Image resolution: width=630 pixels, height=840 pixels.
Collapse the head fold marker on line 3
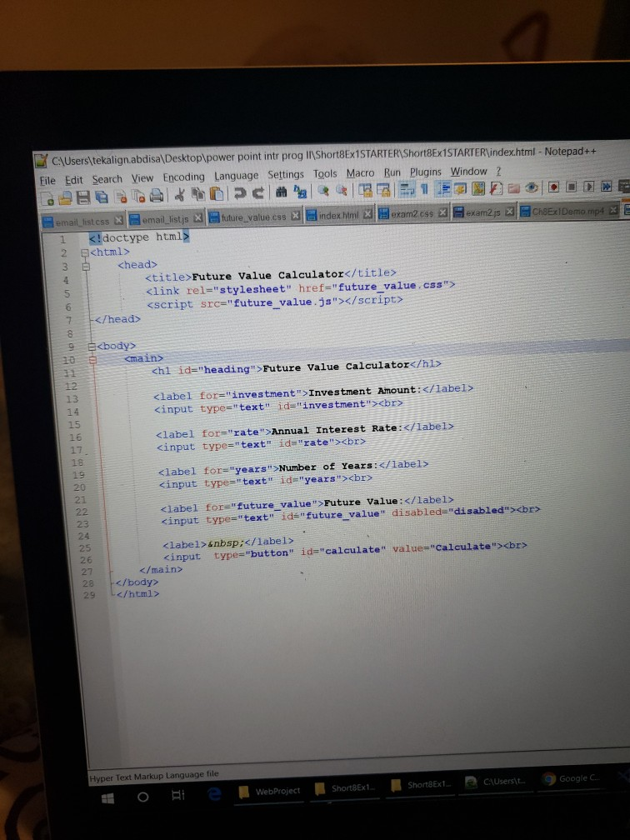point(86,267)
